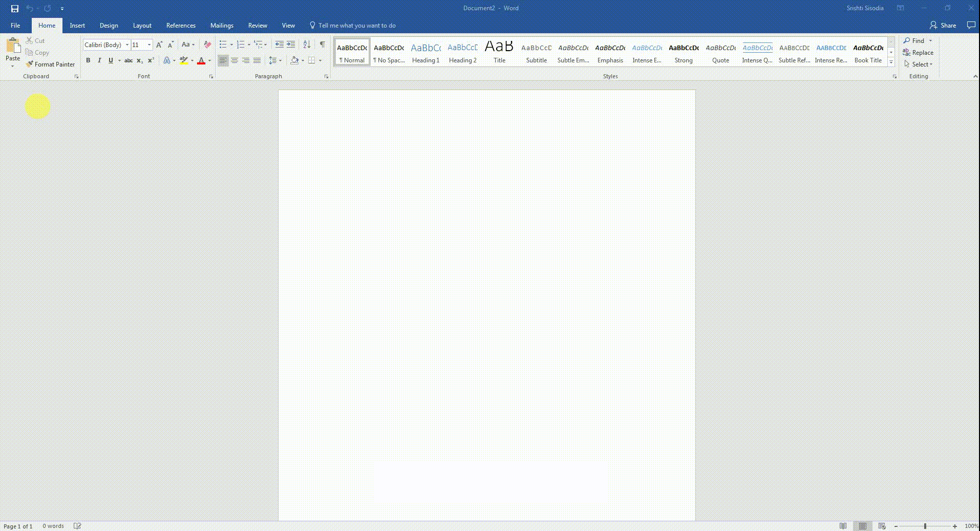Switch to the References tab
This screenshot has width=980, height=531.
(181, 26)
